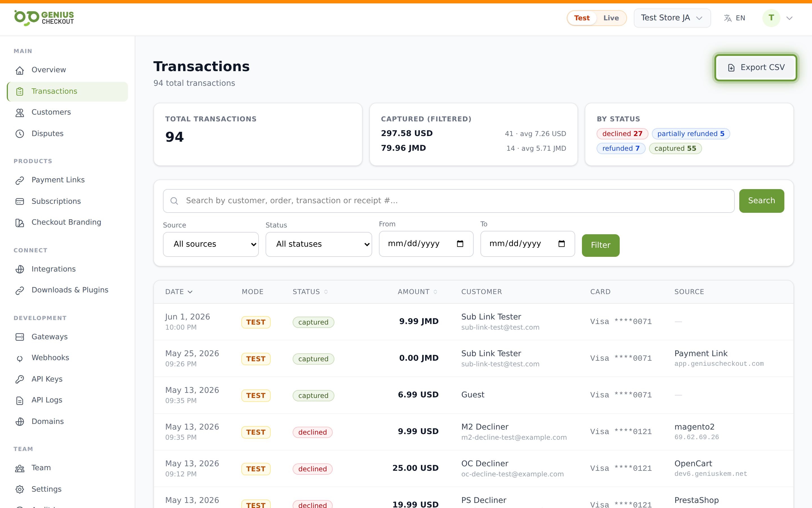Filter by the captured 55 badge

pos(675,148)
